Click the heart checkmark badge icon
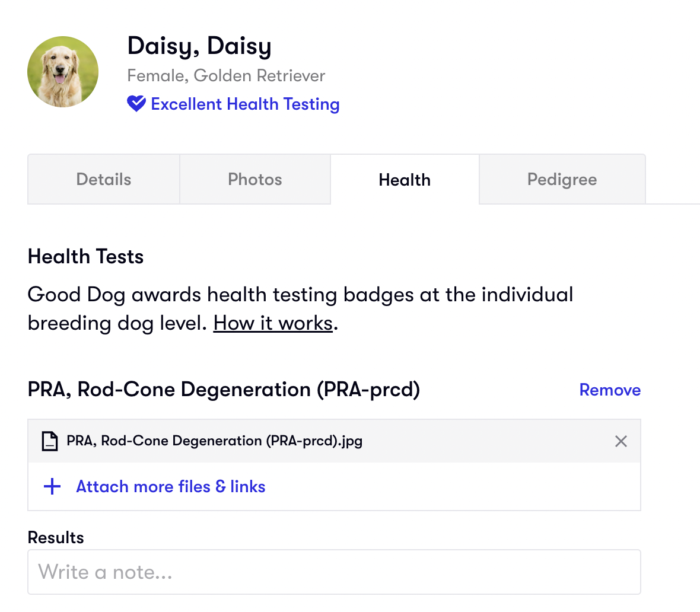This screenshot has width=700, height=612. 136,104
